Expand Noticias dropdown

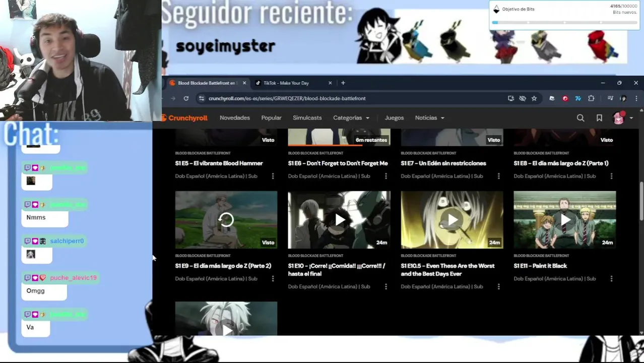point(429,118)
